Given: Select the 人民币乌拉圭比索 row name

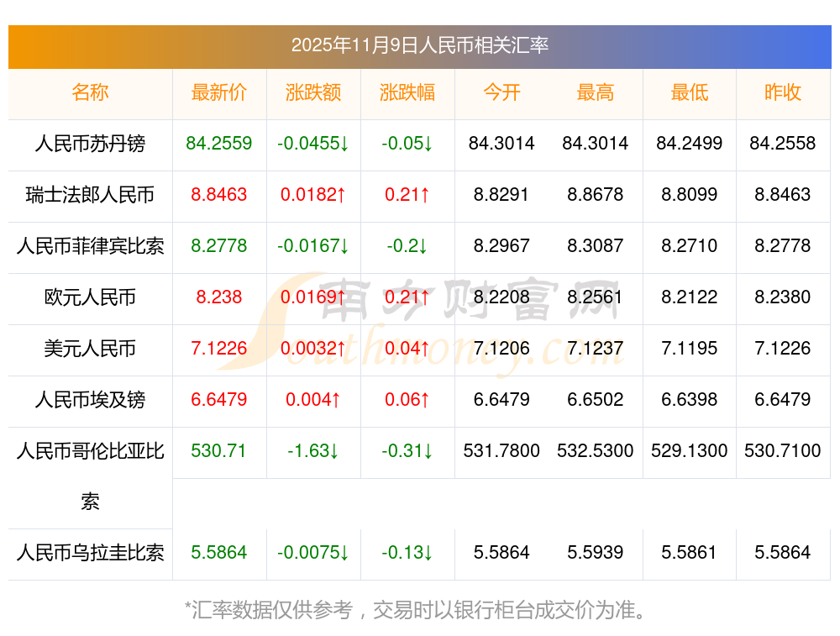Looking at the screenshot, I should click(90, 553).
